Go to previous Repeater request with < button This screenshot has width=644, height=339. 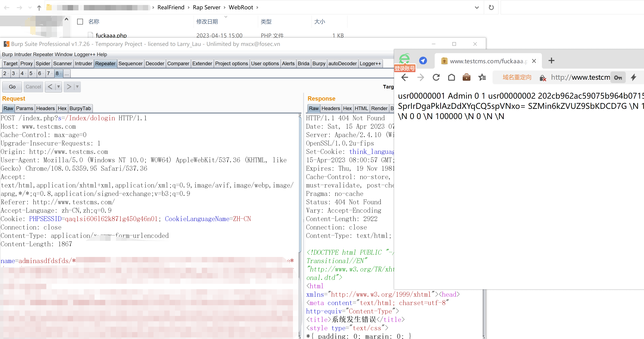tap(50, 87)
